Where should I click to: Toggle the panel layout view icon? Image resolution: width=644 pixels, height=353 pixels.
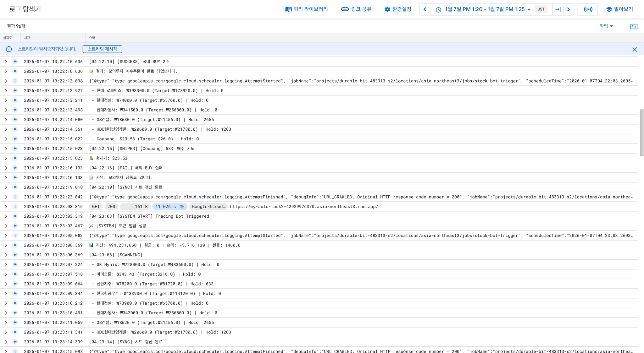634,26
